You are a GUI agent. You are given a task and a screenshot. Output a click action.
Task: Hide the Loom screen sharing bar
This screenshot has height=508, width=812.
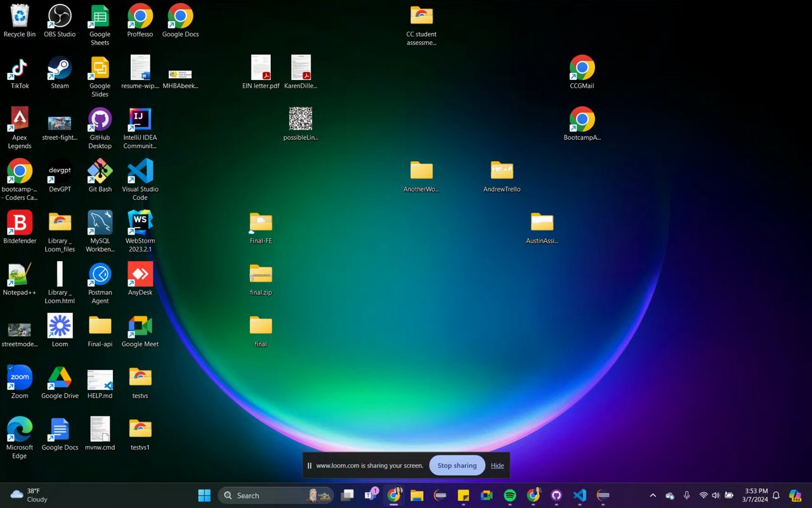pyautogui.click(x=497, y=465)
